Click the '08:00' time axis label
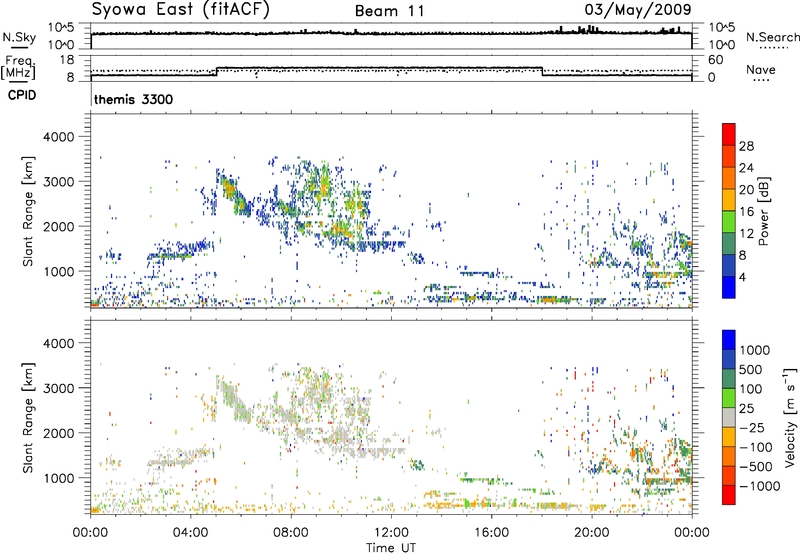Viewport: 800px width, 554px height. [x=291, y=533]
